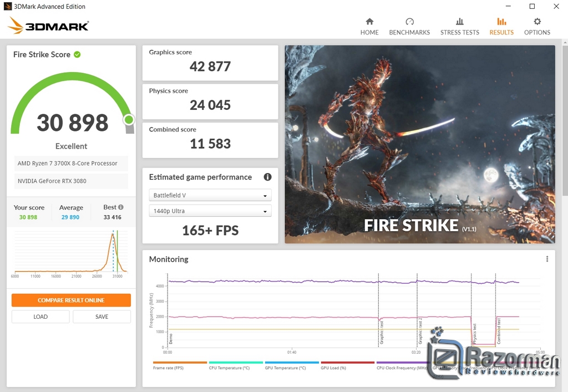
Task: Click the Load button
Action: (40, 317)
